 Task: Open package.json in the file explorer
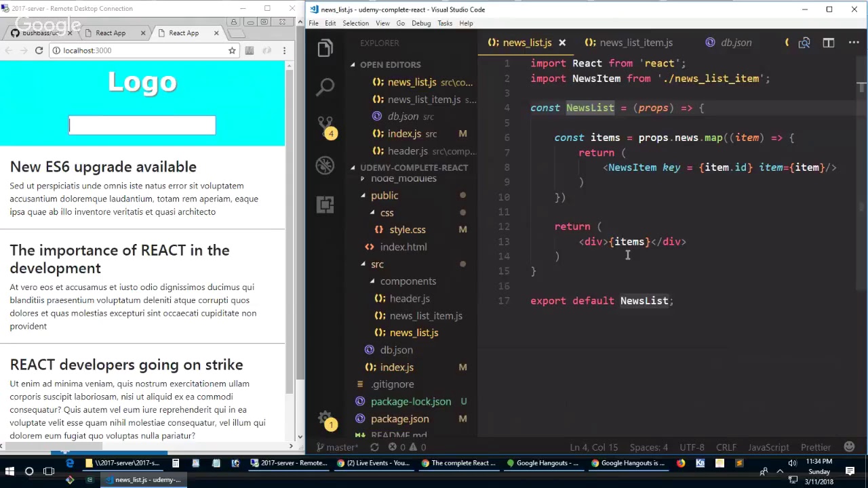399,419
